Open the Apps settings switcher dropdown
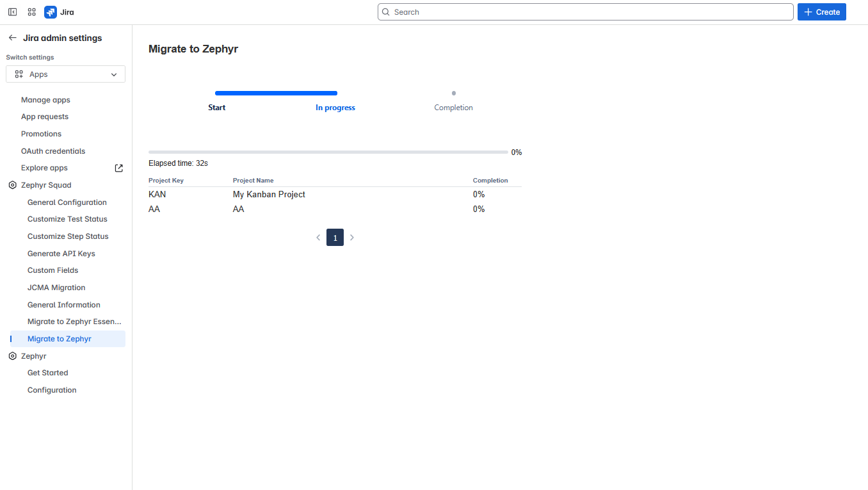The width and height of the screenshot is (868, 490). coord(65,74)
